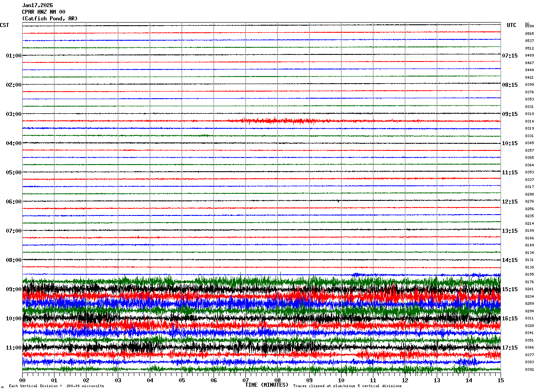Click the DC offset value 8166
This screenshot has width=536, height=392.
tap(529, 238)
